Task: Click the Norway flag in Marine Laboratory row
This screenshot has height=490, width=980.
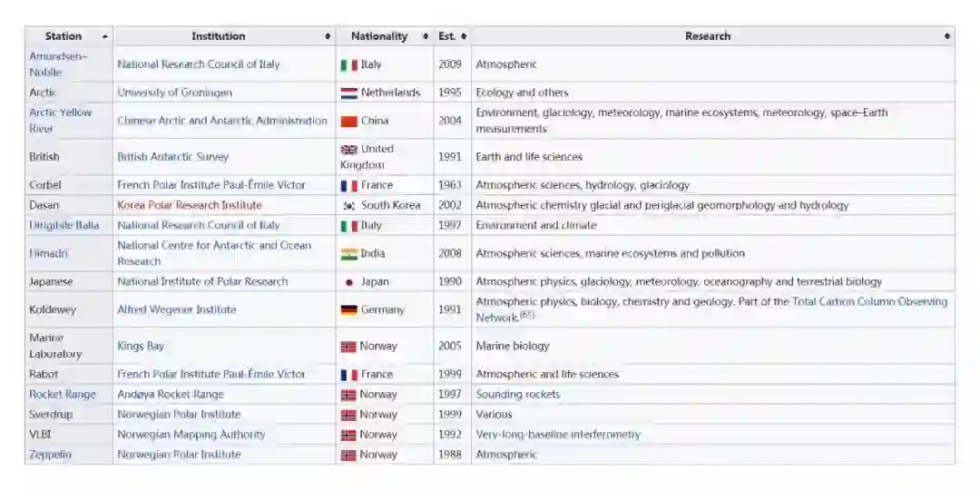Action: coord(348,347)
